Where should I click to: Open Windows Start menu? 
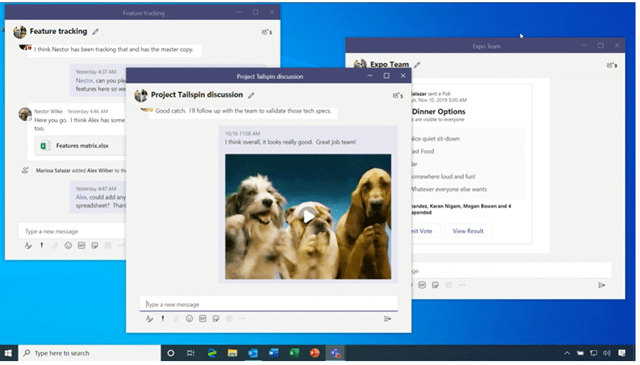(8, 353)
